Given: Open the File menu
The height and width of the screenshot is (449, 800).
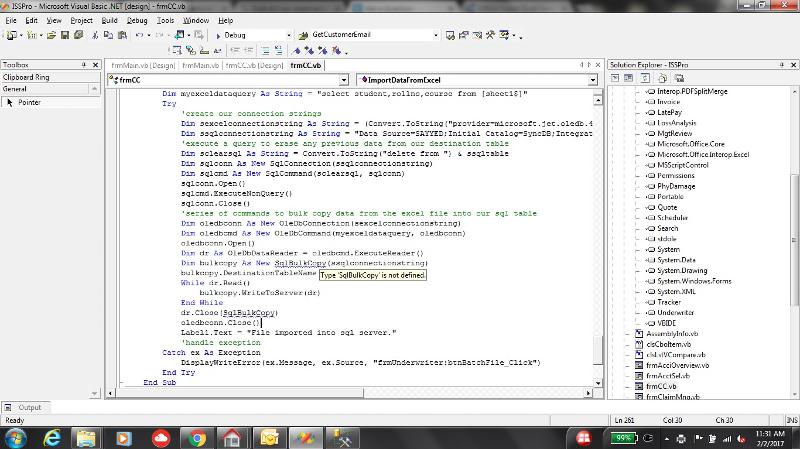Looking at the screenshot, I should 11,20.
